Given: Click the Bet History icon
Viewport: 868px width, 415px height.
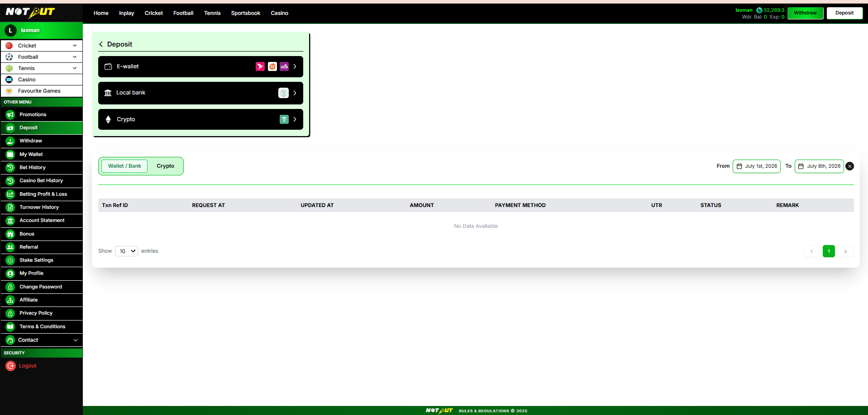Looking at the screenshot, I should click(x=10, y=168).
